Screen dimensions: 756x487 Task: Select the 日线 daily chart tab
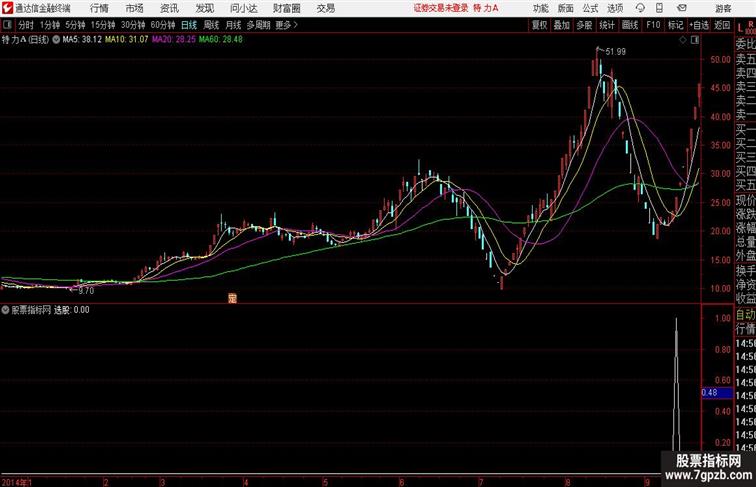click(x=189, y=25)
